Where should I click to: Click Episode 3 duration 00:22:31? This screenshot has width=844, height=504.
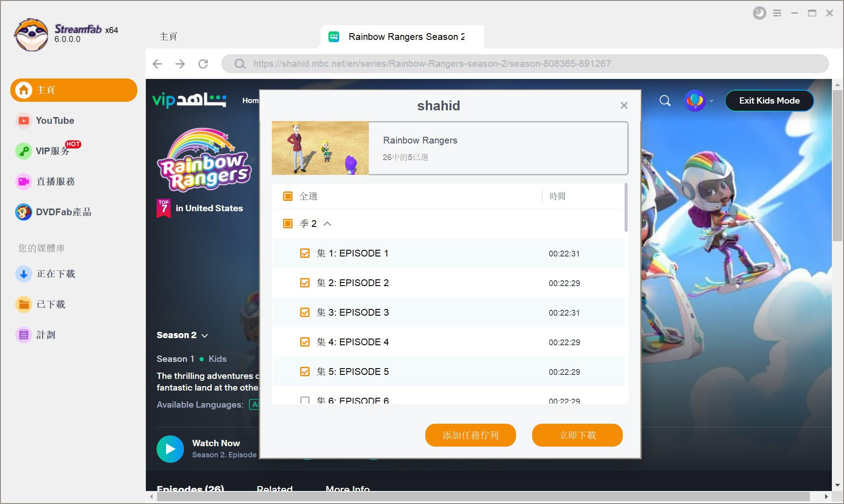pos(564,313)
